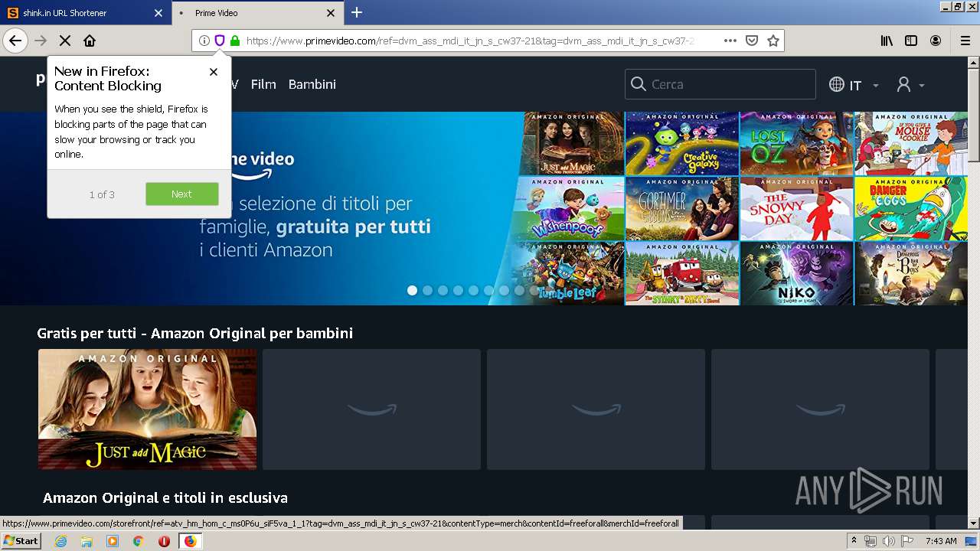Click the page vertical scrollbar
980x551 pixels.
[x=974, y=291]
